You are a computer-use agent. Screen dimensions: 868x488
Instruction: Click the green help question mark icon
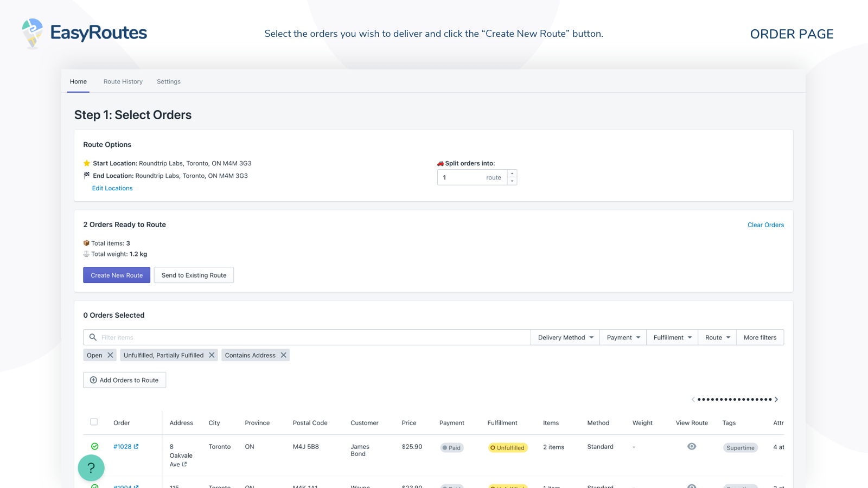91,467
